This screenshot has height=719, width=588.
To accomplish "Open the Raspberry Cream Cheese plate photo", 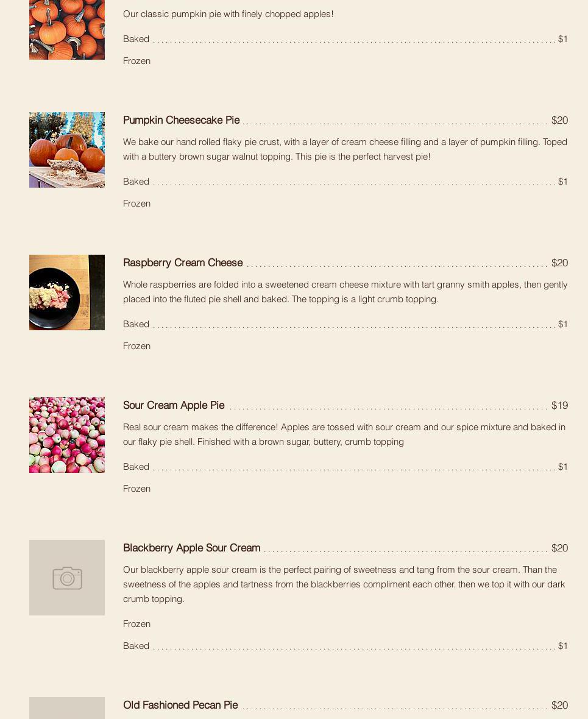I will (67, 292).
